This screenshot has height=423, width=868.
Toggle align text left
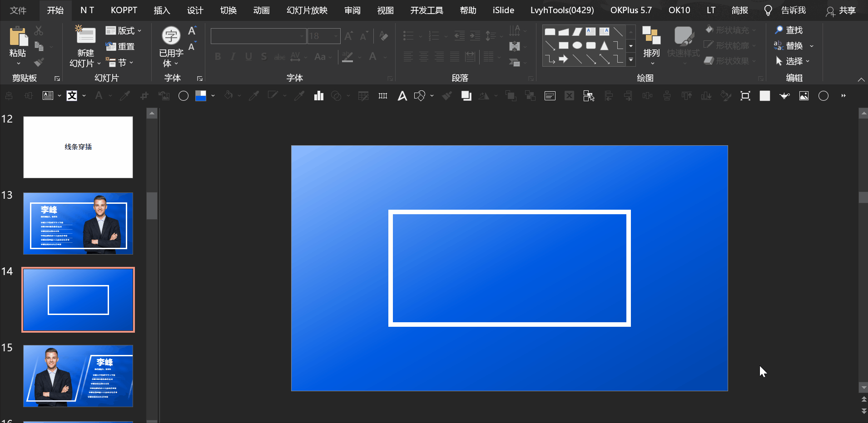pos(408,57)
